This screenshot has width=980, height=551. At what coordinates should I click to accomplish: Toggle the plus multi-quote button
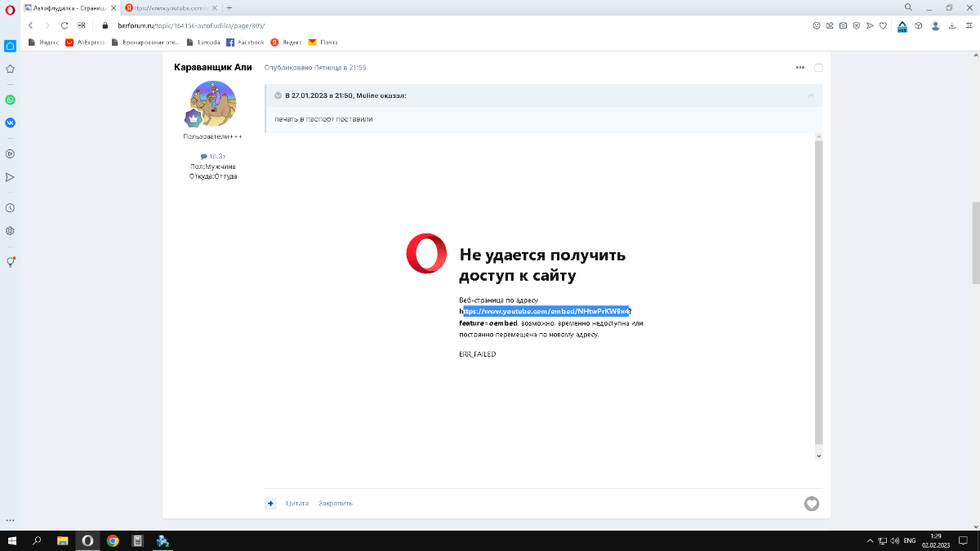pos(270,504)
